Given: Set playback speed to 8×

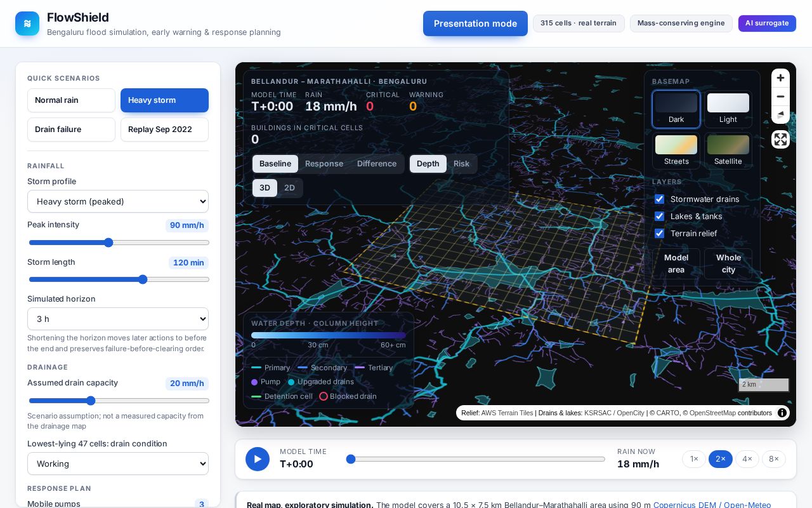Looking at the screenshot, I should click(x=774, y=459).
